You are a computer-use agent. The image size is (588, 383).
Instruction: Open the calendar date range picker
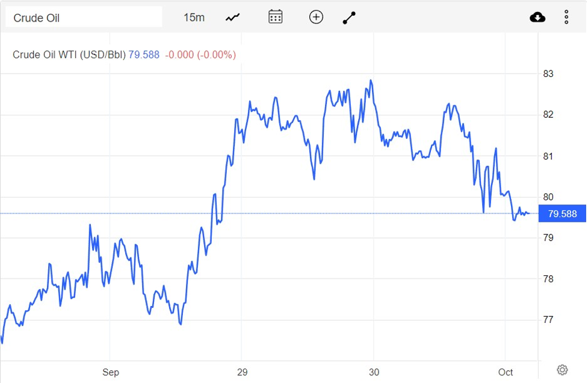[275, 17]
